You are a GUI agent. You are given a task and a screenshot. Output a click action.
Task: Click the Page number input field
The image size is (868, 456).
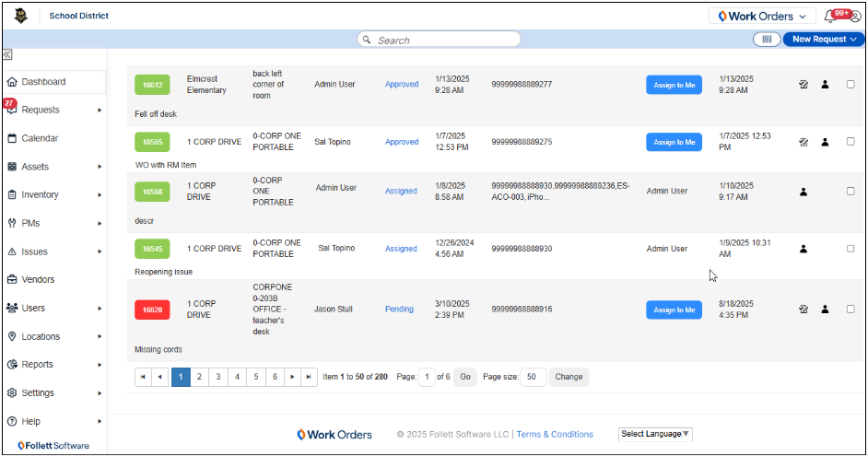[427, 377]
